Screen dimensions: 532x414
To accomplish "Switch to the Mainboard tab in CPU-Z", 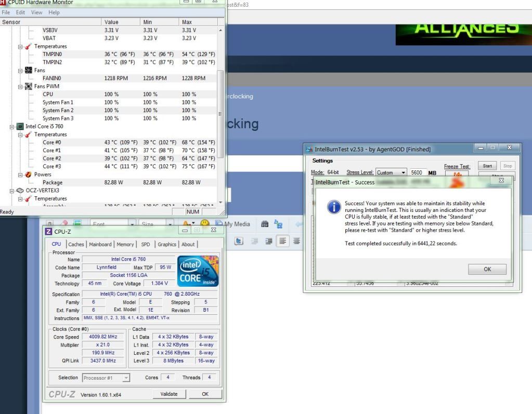I will point(100,244).
